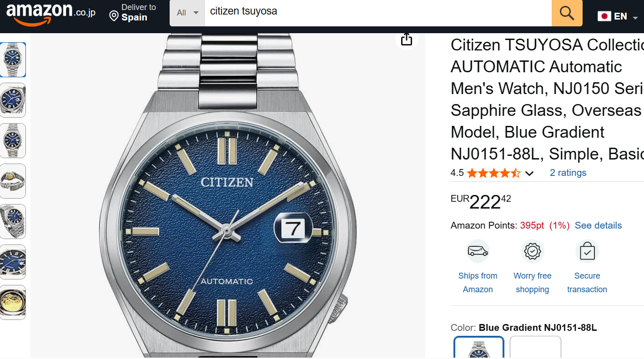Select the gold movement caseback thumbnail

coord(13,302)
